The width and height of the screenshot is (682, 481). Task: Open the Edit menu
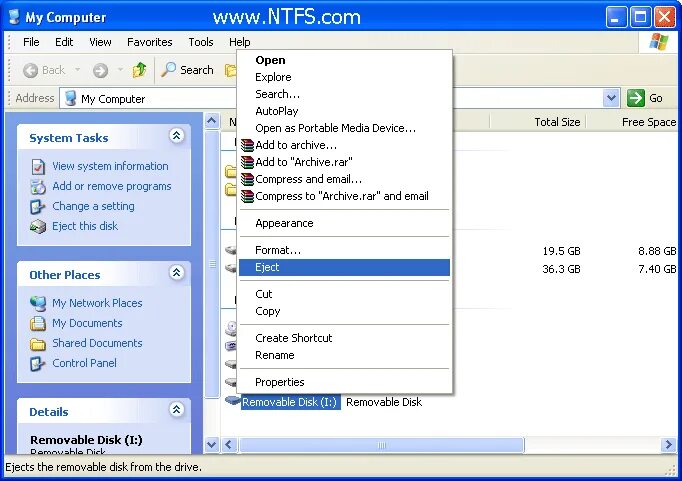coord(64,42)
